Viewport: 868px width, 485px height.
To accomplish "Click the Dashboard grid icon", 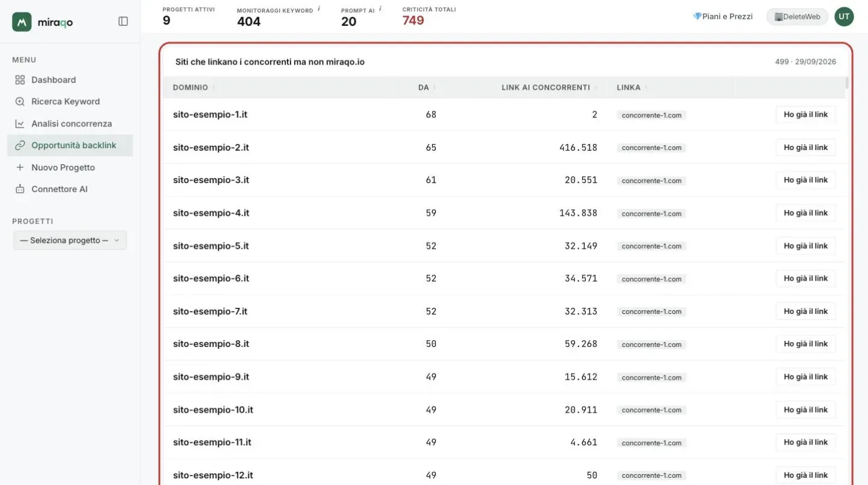I will (x=20, y=80).
